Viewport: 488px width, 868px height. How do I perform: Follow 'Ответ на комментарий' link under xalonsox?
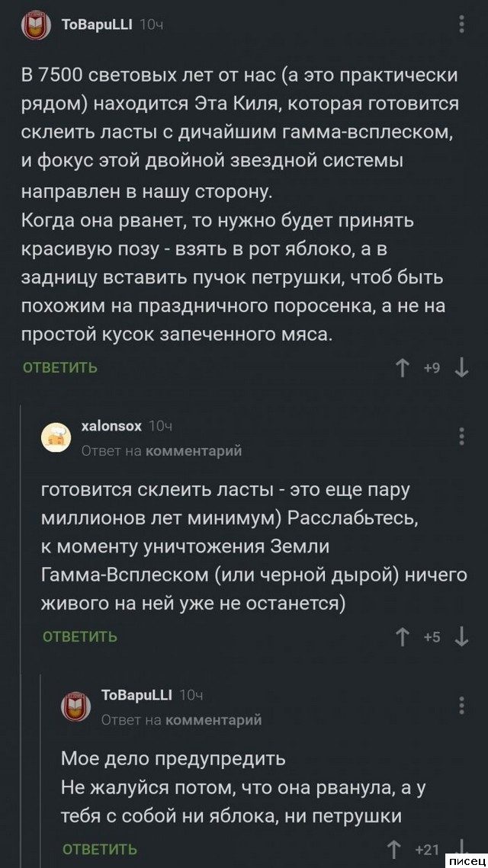point(161,450)
